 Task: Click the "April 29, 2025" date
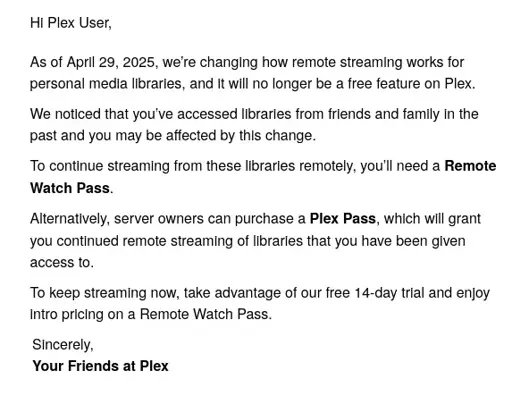111,62
